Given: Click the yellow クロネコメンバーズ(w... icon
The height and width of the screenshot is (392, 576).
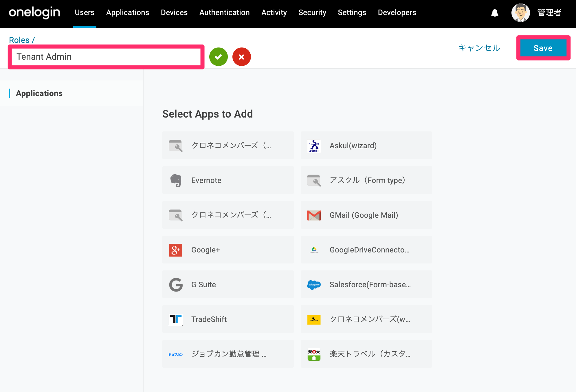Looking at the screenshot, I should 314,320.
